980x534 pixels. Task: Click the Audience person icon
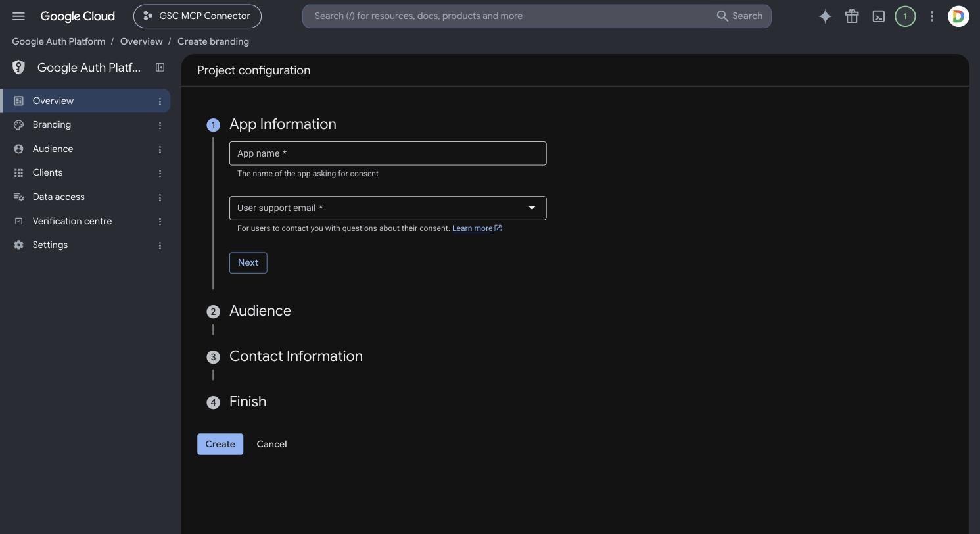click(18, 149)
